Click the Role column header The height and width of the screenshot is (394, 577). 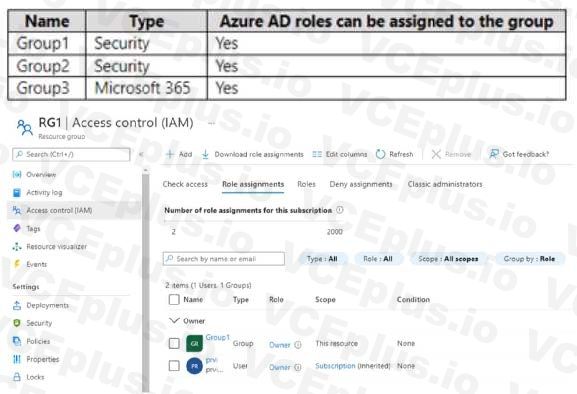(x=276, y=299)
